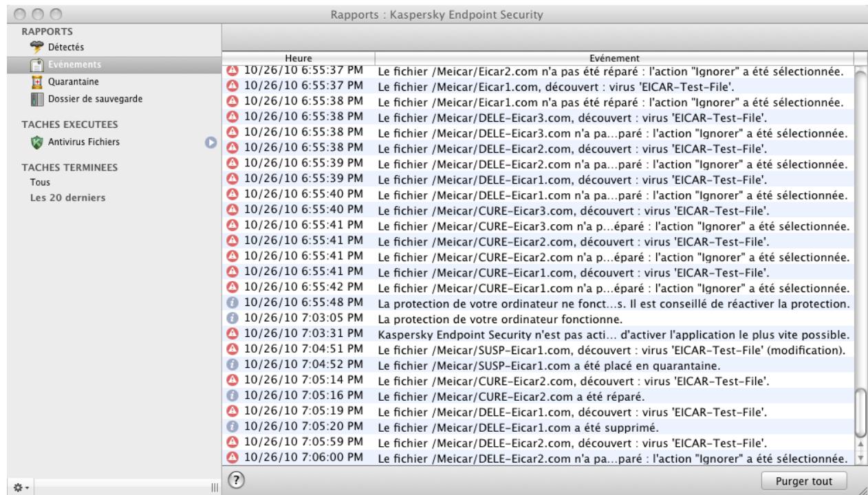The image size is (868, 495).
Task: Click red alert icon of 6:55:38 Eicar1.com Ignorer row
Action: (232, 101)
